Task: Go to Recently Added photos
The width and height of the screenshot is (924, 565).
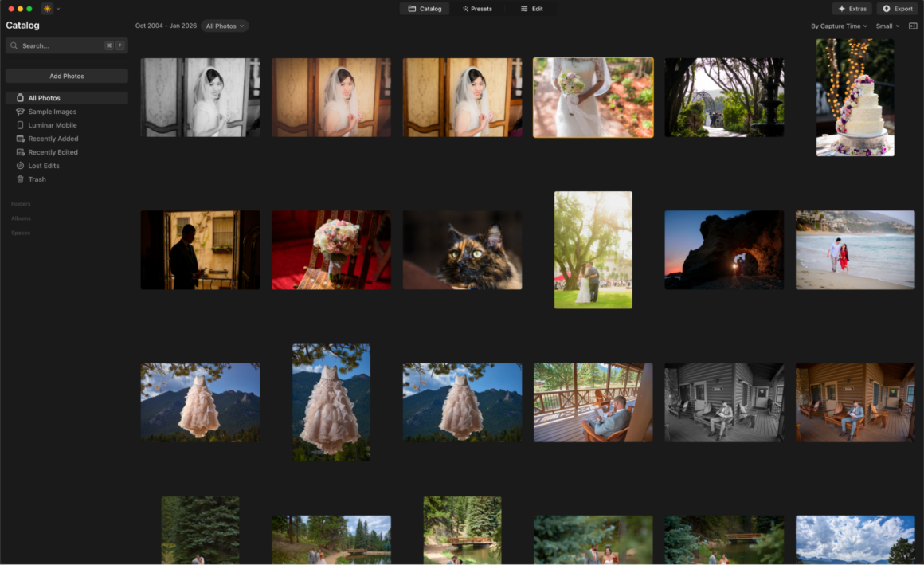Action: pos(53,139)
